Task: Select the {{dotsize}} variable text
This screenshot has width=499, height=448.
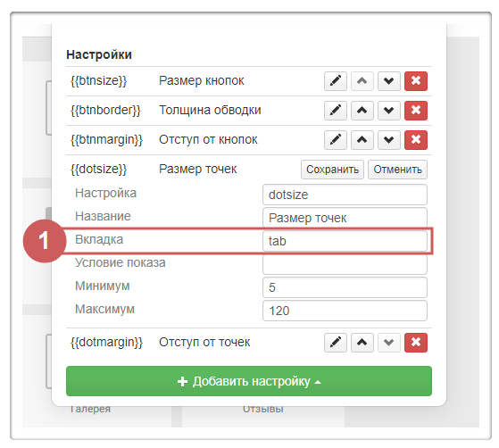Action: 99,169
